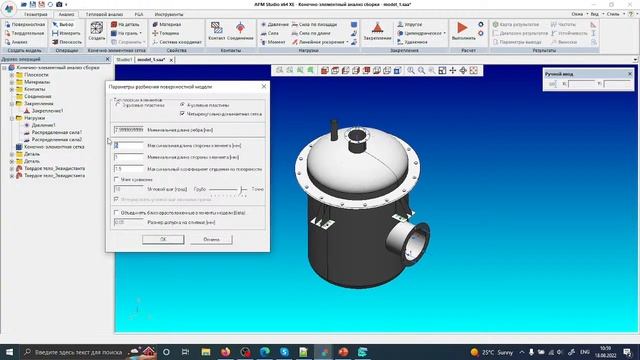Screen dimensions: 640x360
Task: Click the Отмена button in the dialog
Action: click(211, 240)
